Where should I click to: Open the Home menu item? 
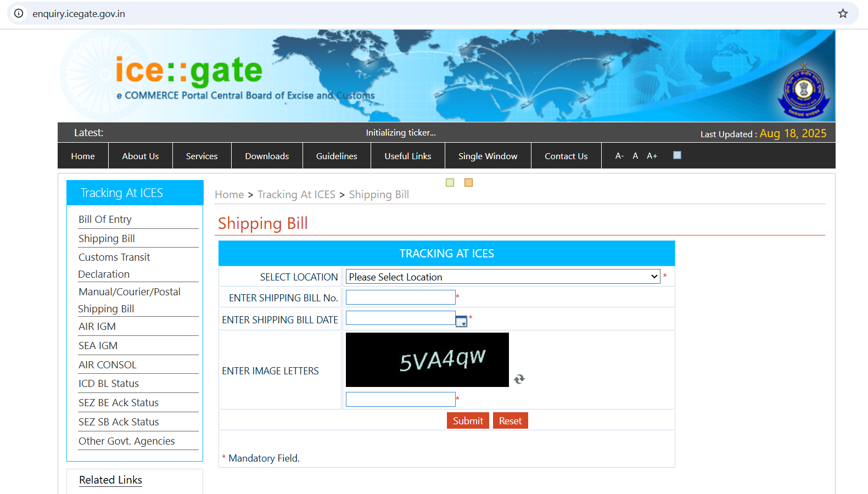(x=83, y=156)
